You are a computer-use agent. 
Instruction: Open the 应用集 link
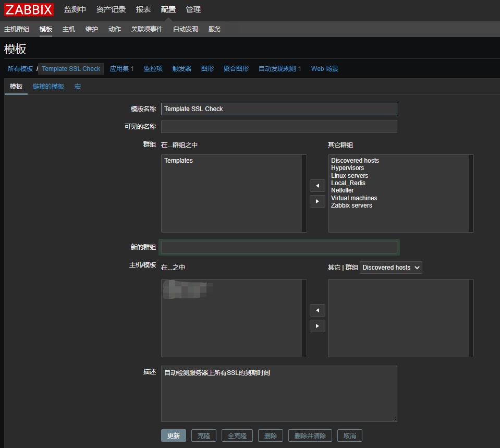119,69
